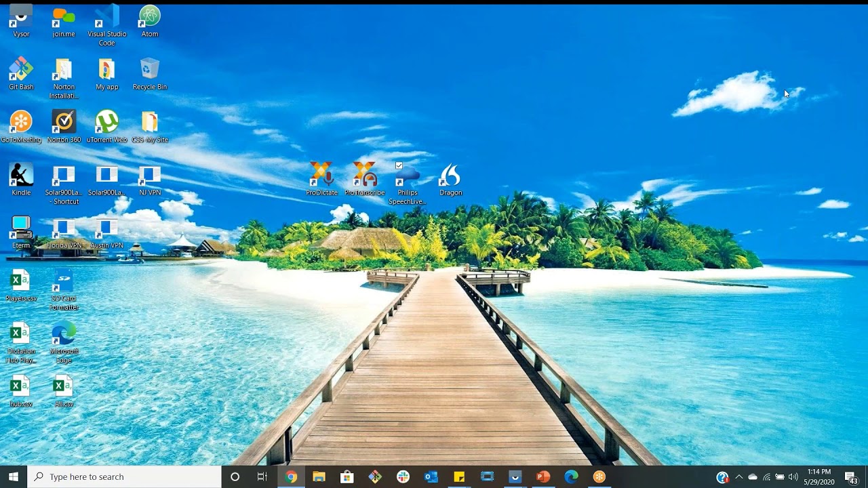Screen dimensions: 868x488
Task: Select the NJ VPN shortcut
Action: [150, 180]
